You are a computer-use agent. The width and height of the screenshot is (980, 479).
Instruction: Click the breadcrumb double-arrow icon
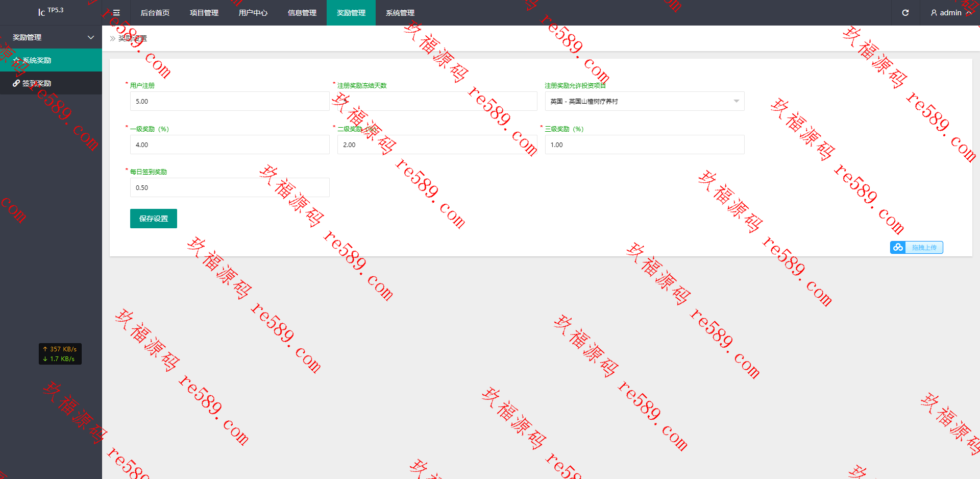click(113, 38)
